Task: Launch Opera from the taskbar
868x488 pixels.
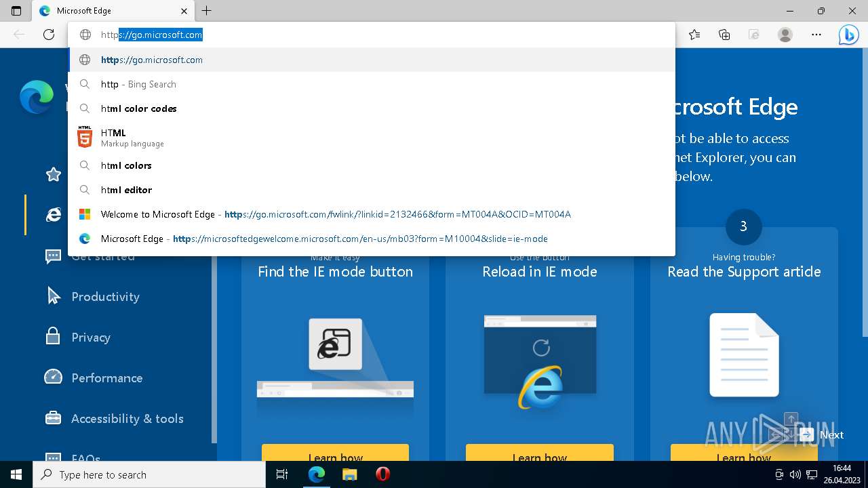Action: (x=382, y=474)
